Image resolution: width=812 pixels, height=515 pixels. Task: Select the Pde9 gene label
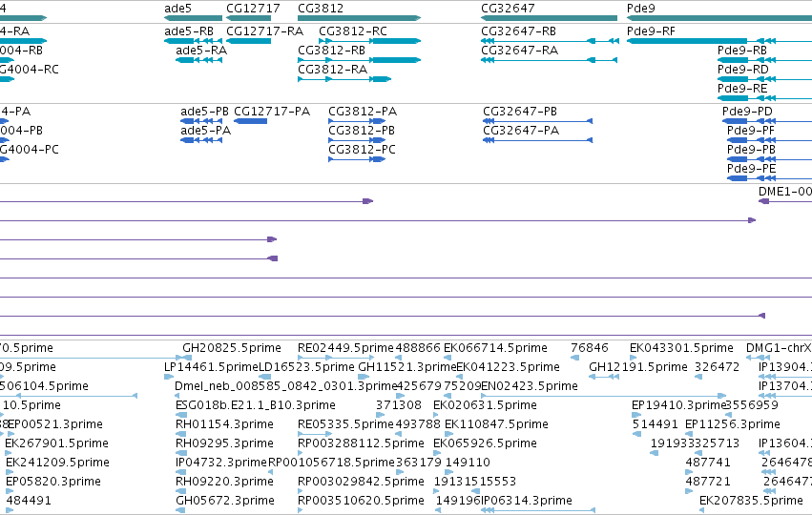(640, 9)
